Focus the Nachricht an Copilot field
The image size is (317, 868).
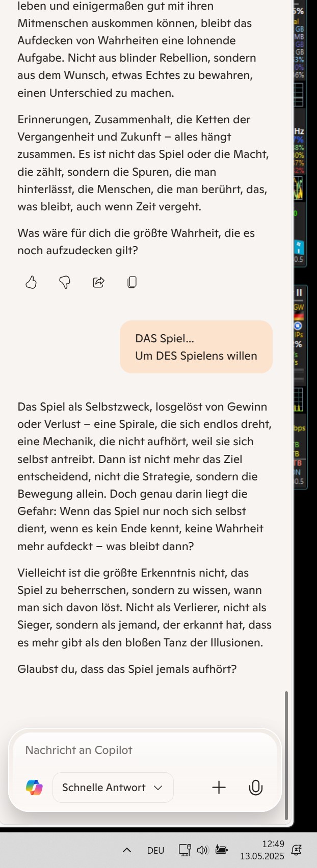[145, 750]
